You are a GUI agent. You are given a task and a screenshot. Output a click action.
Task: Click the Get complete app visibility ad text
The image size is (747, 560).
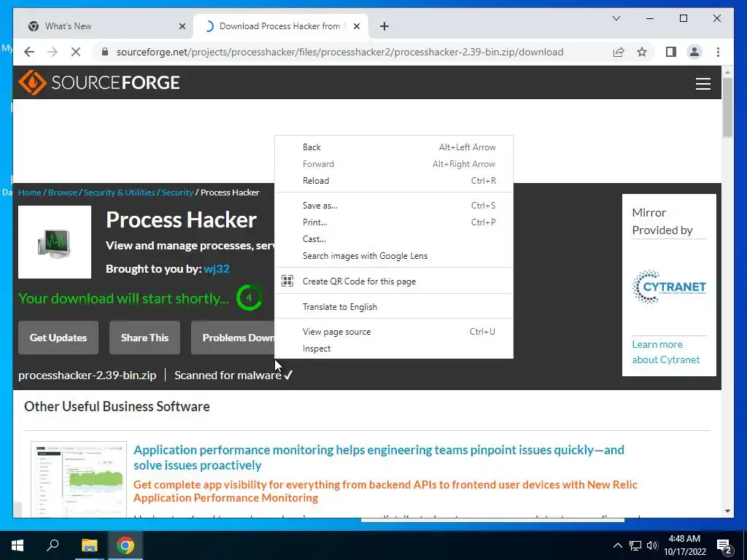385,491
